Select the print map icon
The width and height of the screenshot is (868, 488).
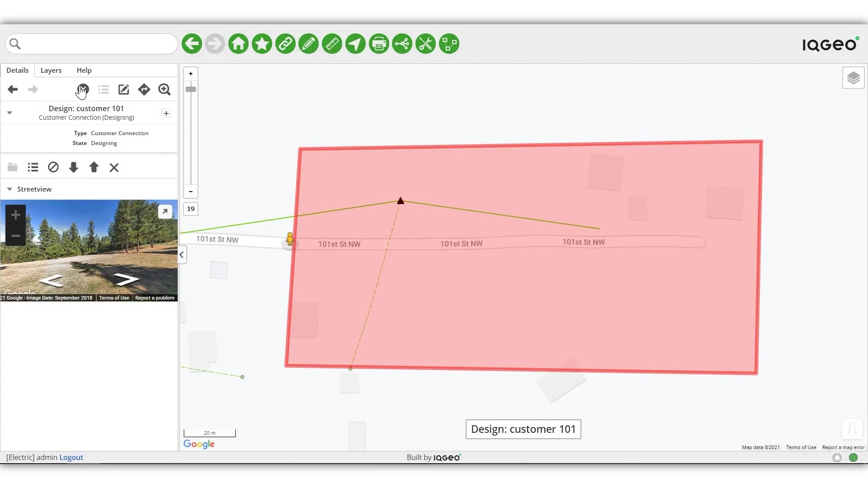tap(379, 43)
